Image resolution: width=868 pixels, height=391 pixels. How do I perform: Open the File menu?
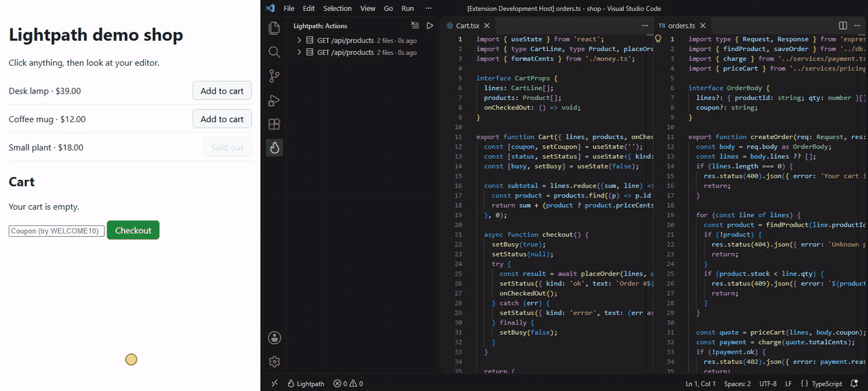289,8
